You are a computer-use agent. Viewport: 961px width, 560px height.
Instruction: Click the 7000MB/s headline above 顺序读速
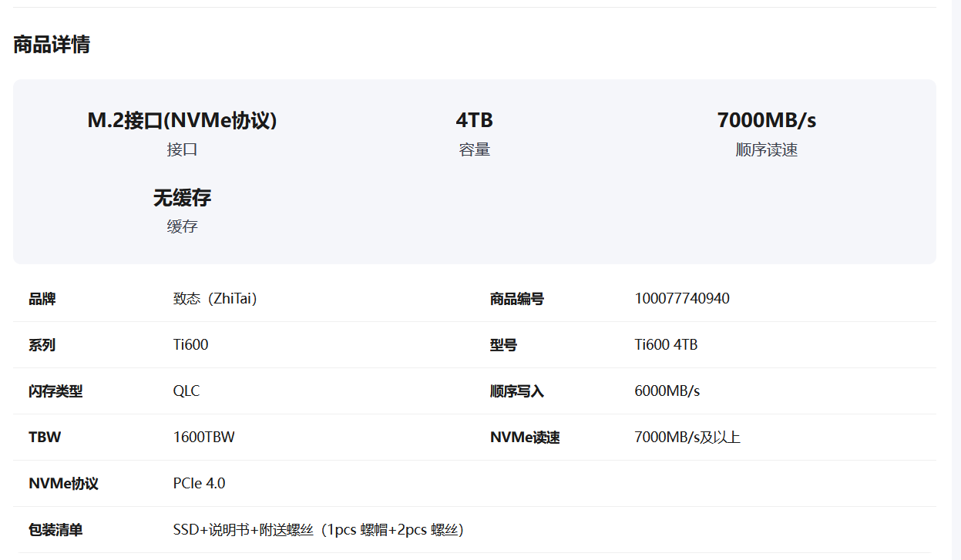pos(766,120)
